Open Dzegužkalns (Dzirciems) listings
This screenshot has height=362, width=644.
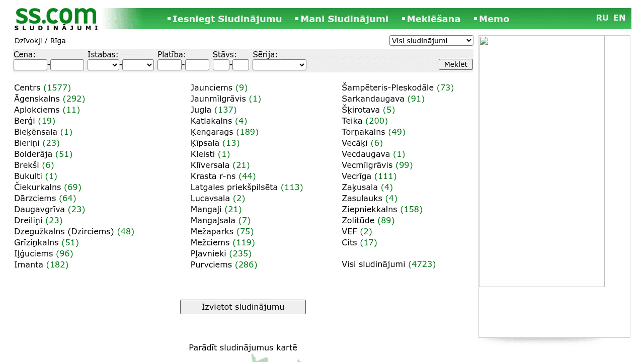coord(64,231)
